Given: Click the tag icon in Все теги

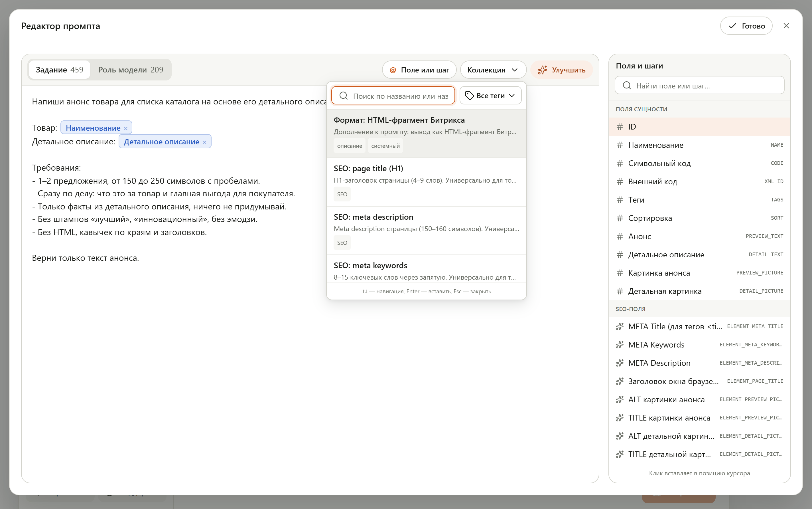Looking at the screenshot, I should click(469, 96).
